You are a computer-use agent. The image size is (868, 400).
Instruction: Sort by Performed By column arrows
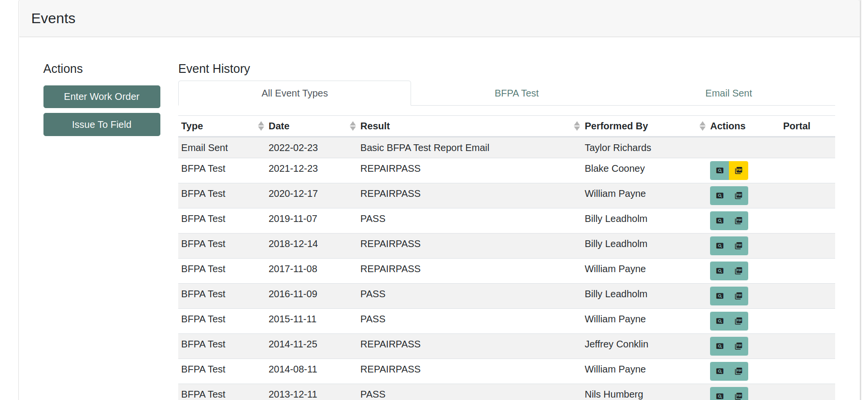(x=702, y=126)
